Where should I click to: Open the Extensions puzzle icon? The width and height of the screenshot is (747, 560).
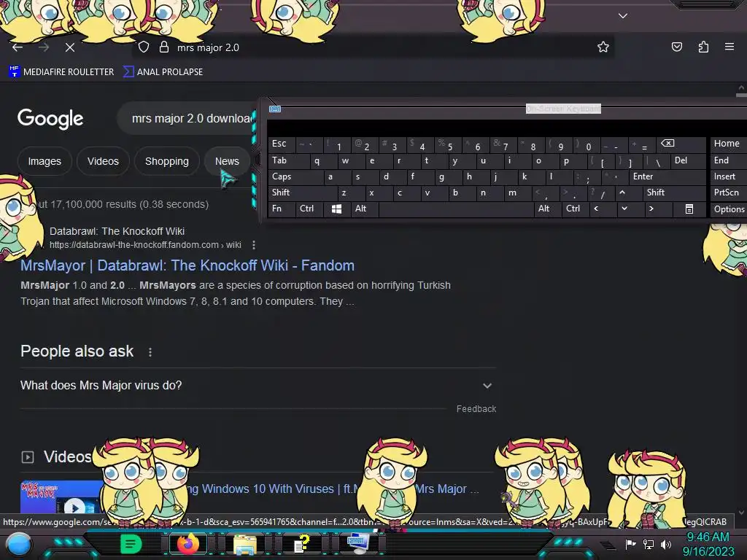coord(703,47)
